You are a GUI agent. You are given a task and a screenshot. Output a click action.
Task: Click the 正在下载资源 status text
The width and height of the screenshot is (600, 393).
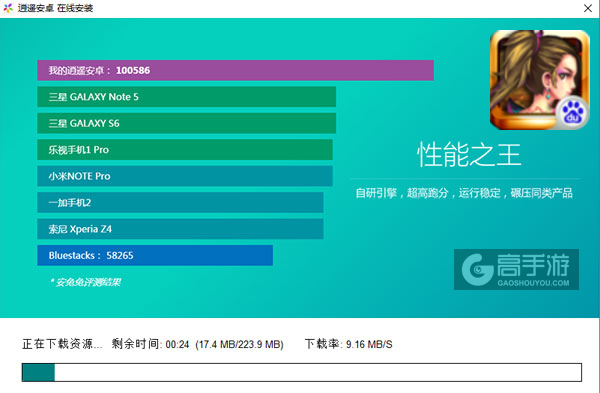click(x=62, y=344)
